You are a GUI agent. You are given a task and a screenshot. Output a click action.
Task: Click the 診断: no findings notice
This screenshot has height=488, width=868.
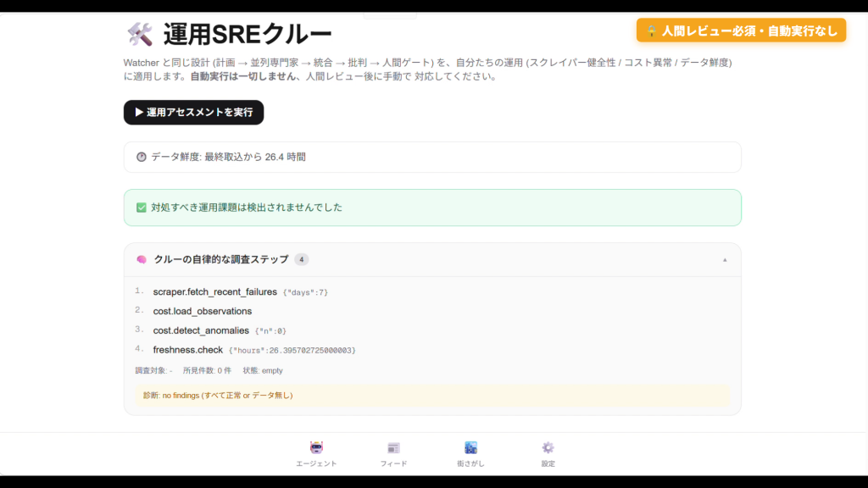tap(432, 396)
